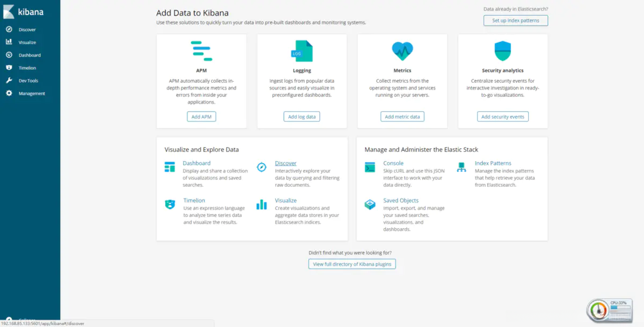Click Set up index patterns button

point(516,20)
